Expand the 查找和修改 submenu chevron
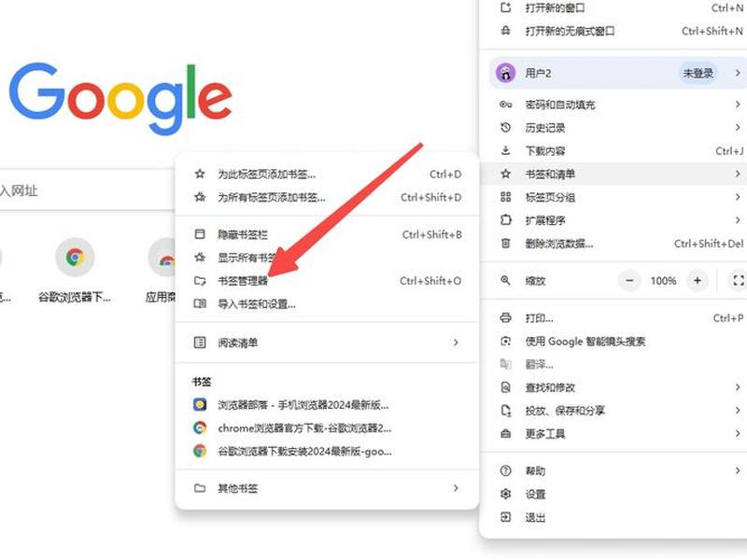The image size is (747, 560). [x=738, y=387]
